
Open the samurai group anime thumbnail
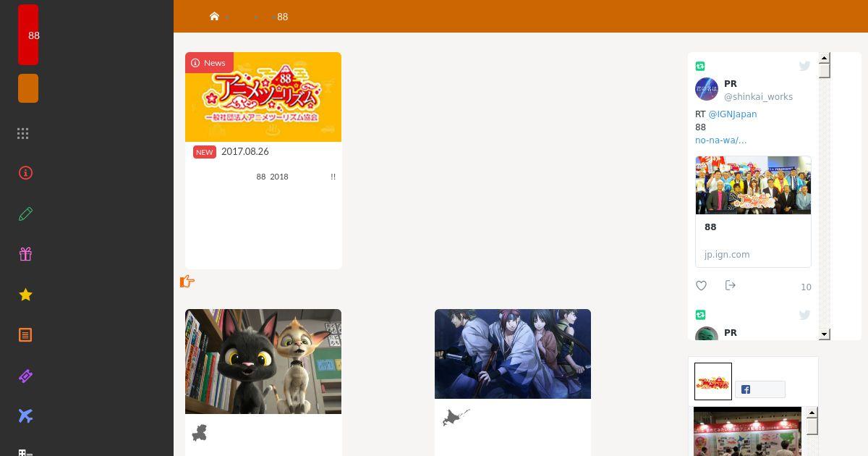[x=513, y=354]
